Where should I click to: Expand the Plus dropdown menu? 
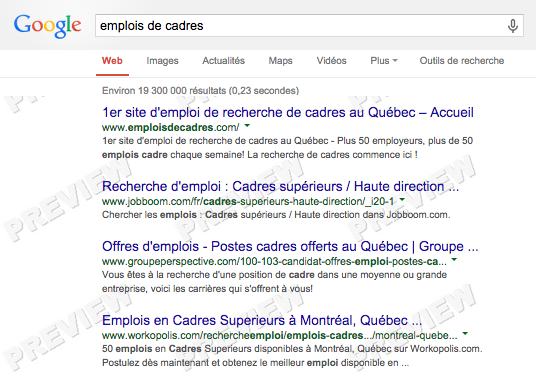pyautogui.click(x=384, y=61)
